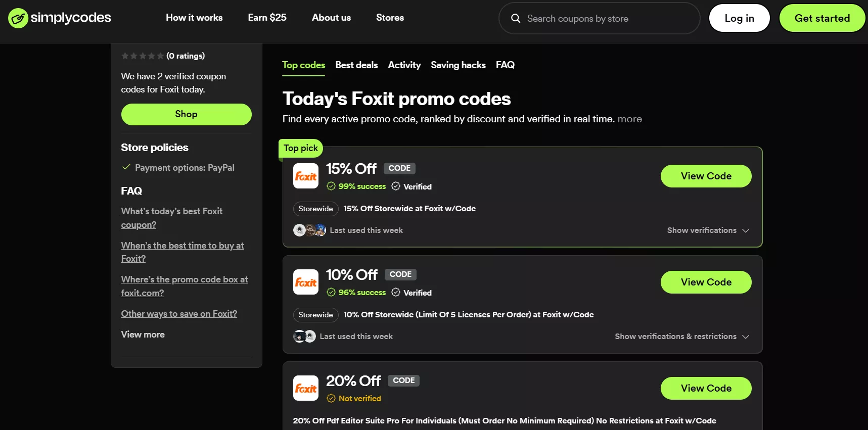This screenshot has height=430, width=868.
Task: Expand Show verifications on the 15% Off code
Action: pyautogui.click(x=707, y=230)
